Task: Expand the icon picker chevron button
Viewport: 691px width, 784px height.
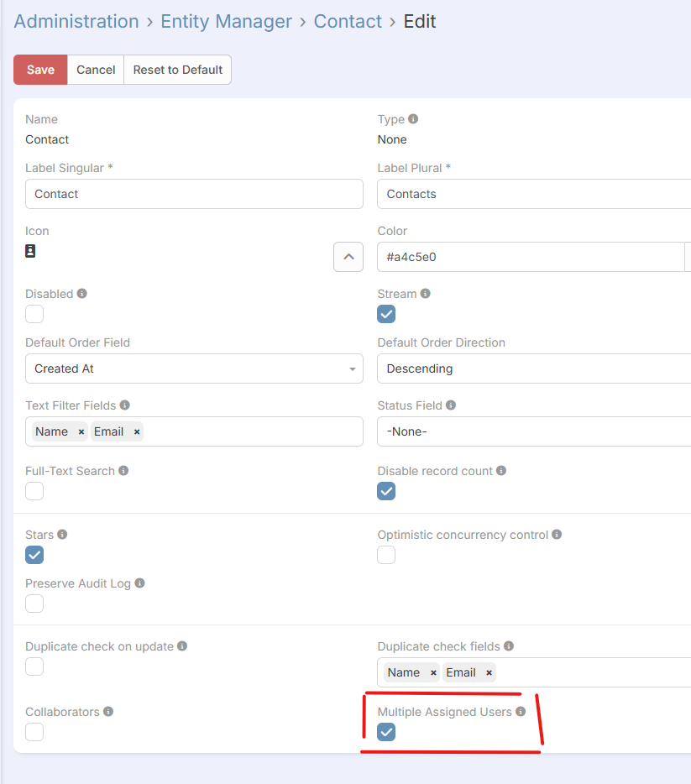Action: 348,257
